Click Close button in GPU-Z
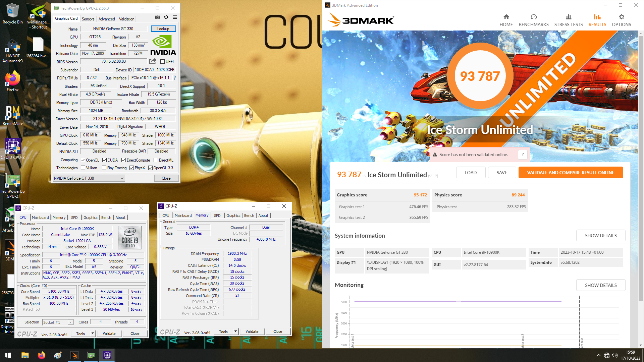 click(x=166, y=178)
